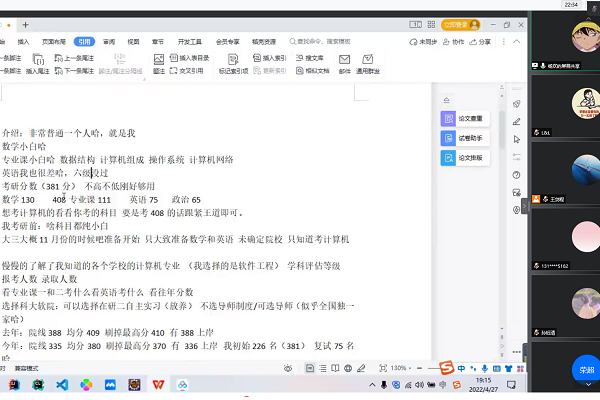Switch to the 审阅 review tab

tap(109, 42)
